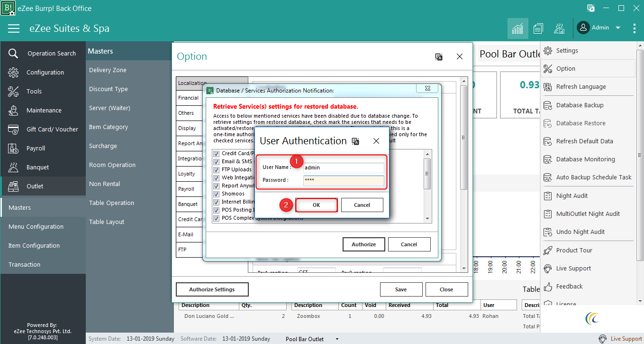Toggle the Report Anywhere checkbox
The height and width of the screenshot is (344, 644).
pos(217,186)
